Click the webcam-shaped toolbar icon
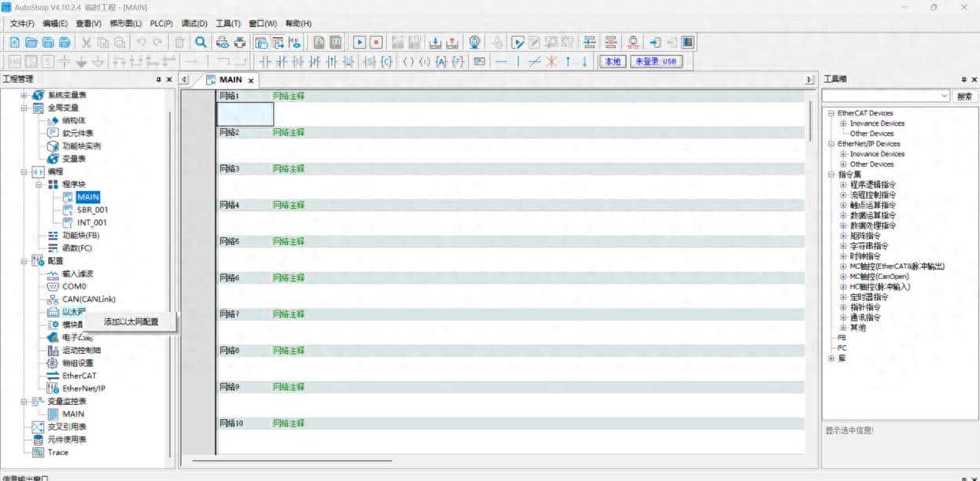 click(474, 42)
